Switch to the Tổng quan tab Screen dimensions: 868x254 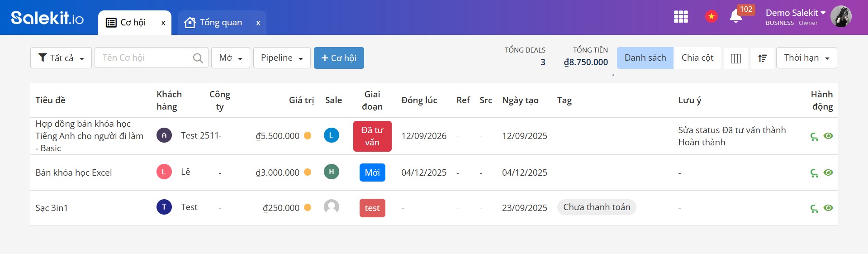click(220, 23)
